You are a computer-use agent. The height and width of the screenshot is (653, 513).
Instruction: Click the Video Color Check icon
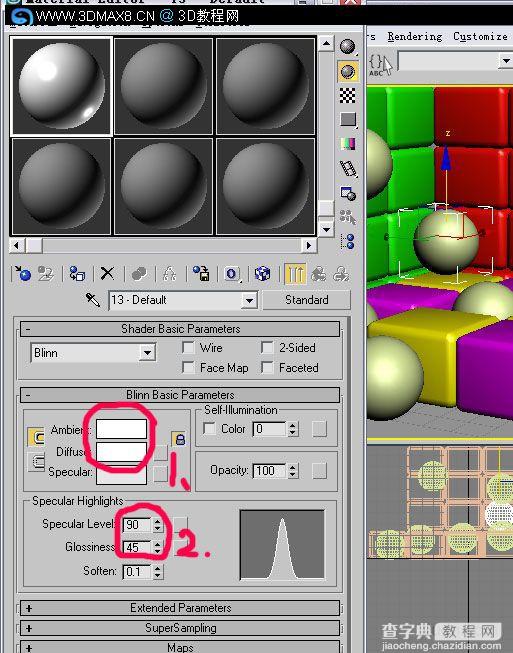(348, 144)
